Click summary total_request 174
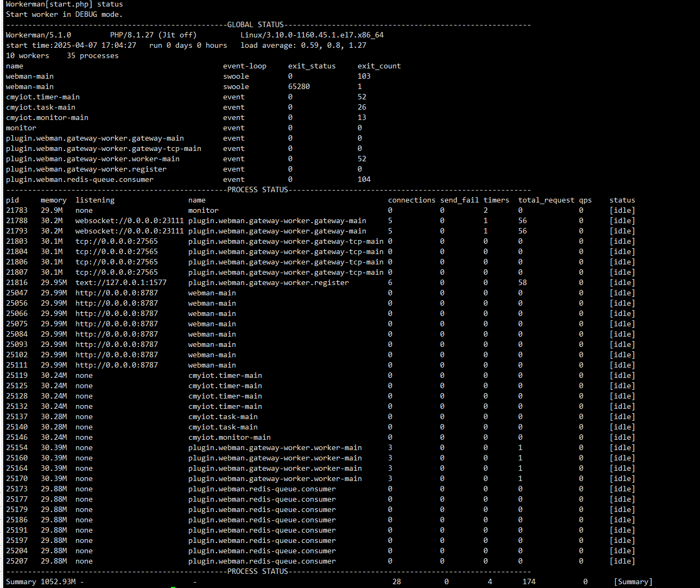Viewport: 700px width, 588px height. (x=529, y=581)
